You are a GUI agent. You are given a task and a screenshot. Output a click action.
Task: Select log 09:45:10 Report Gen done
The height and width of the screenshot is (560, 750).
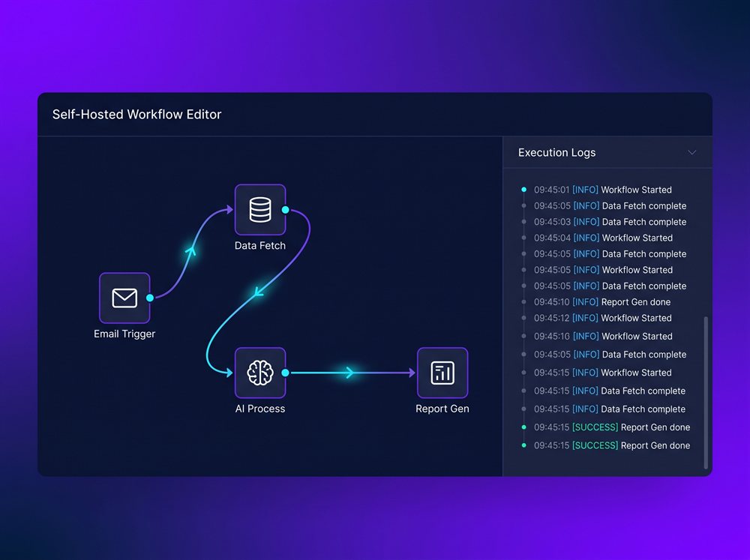(x=602, y=302)
